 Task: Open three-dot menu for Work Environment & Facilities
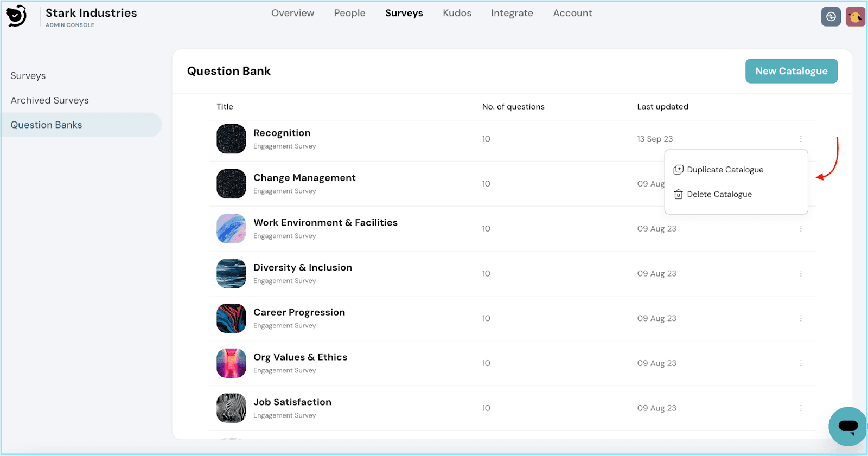(x=800, y=229)
